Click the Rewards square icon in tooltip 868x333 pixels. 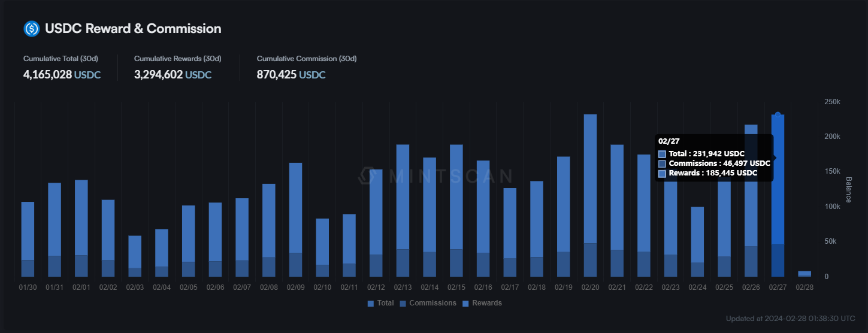[x=662, y=173]
